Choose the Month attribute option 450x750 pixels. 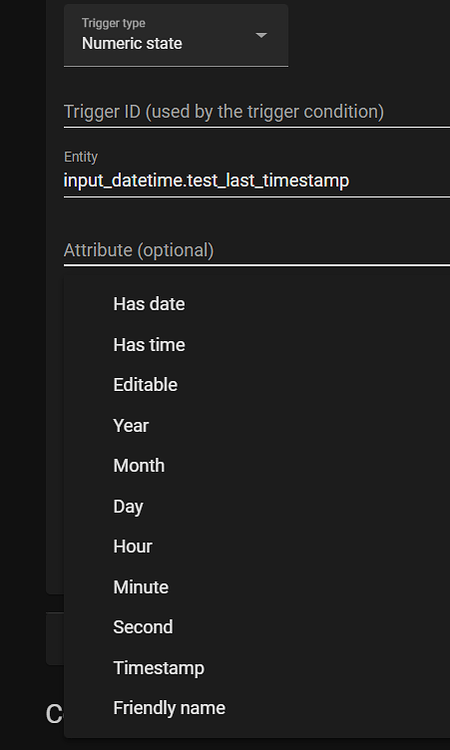point(257,465)
